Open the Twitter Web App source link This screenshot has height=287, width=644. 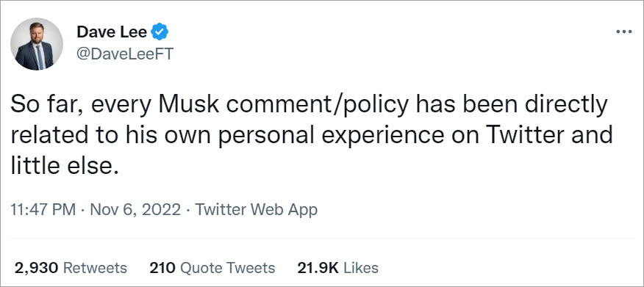(x=256, y=210)
